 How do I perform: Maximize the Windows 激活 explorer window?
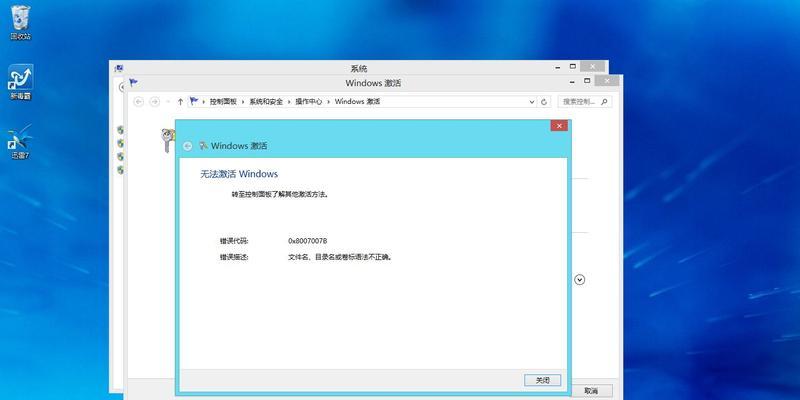pos(587,81)
